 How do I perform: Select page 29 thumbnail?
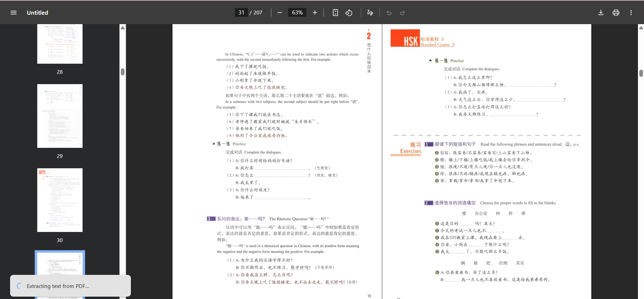click(60, 116)
